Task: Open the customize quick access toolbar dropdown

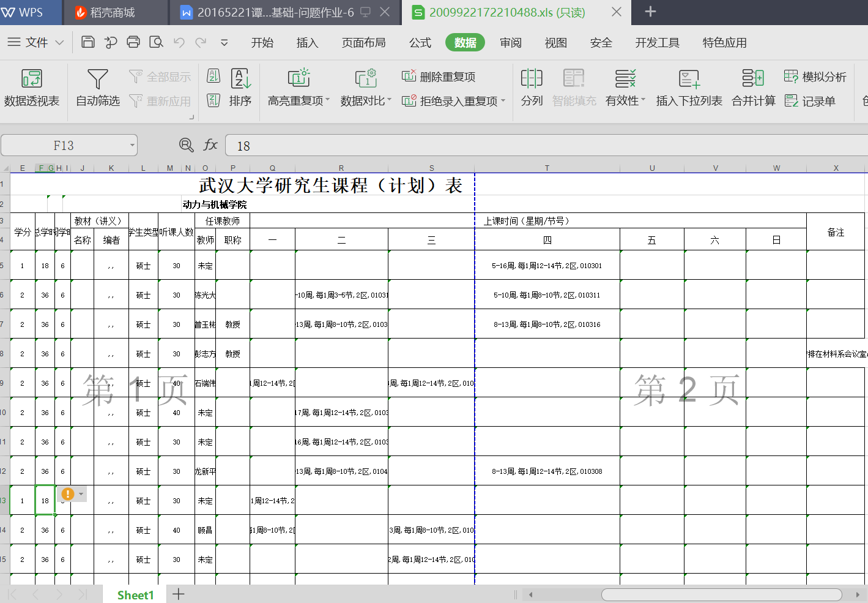Action: (x=224, y=42)
